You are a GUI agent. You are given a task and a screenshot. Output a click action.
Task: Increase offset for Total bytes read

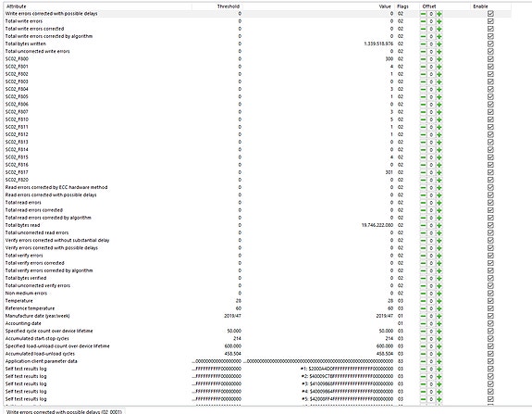point(439,225)
